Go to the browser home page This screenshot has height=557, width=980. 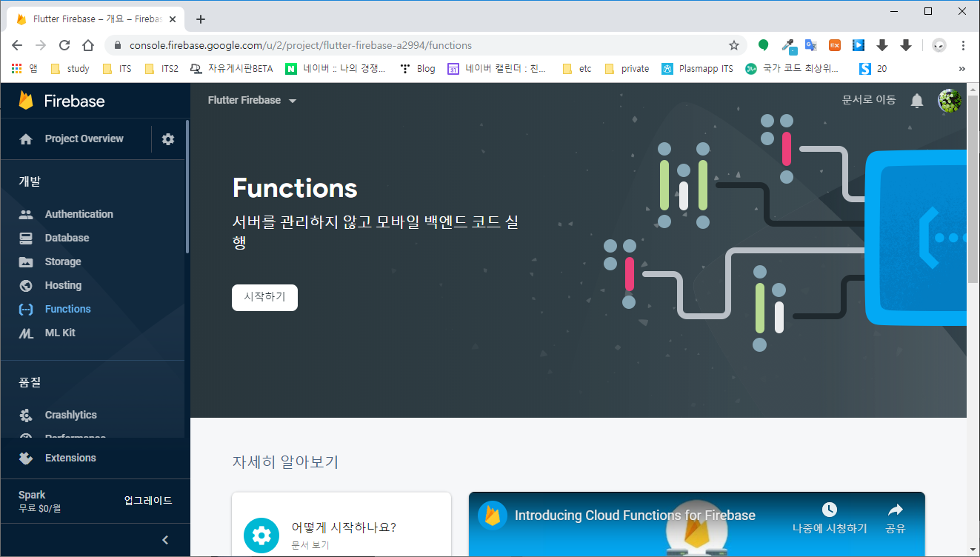pos(88,45)
